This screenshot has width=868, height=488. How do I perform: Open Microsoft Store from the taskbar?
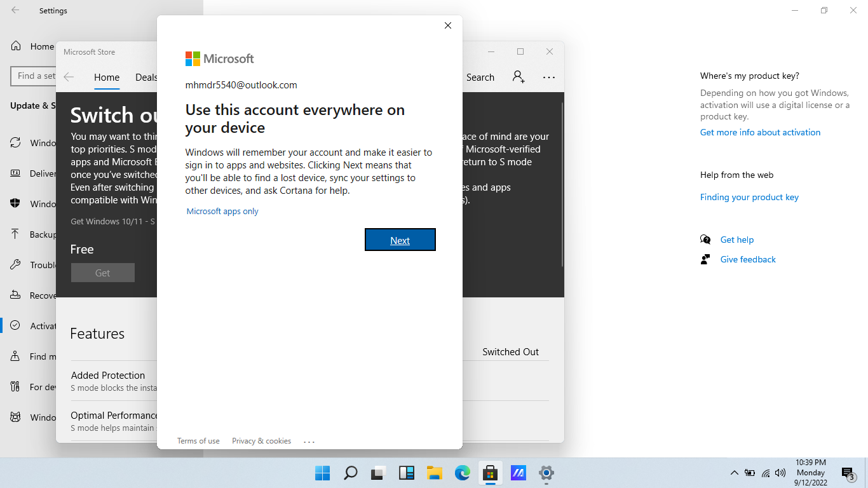click(x=489, y=473)
